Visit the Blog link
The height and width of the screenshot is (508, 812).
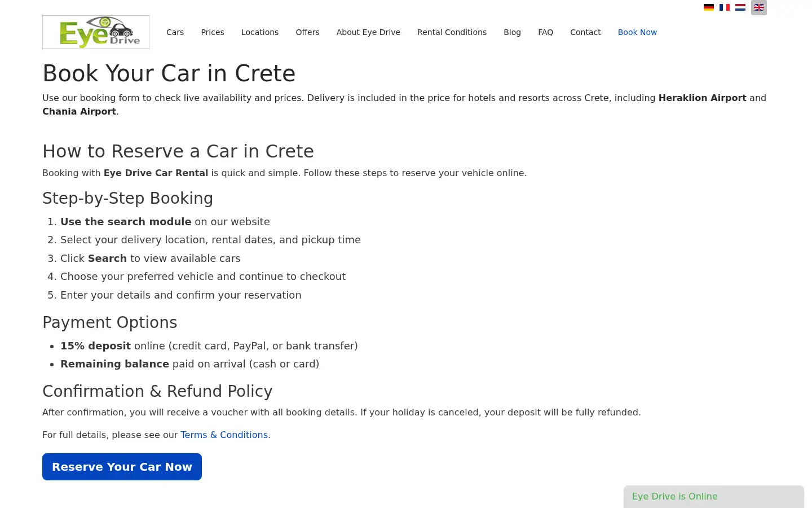(x=512, y=32)
